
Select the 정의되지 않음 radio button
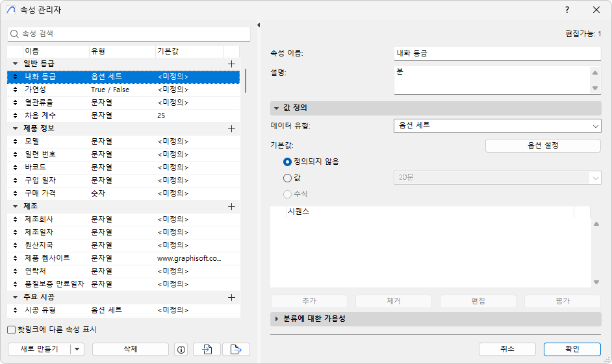click(287, 162)
